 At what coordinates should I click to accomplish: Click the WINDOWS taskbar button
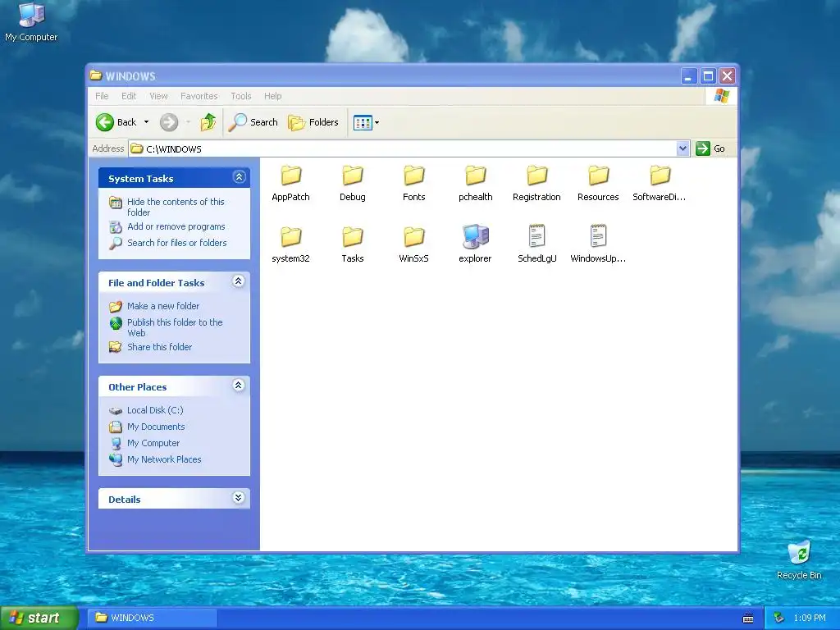tap(153, 618)
